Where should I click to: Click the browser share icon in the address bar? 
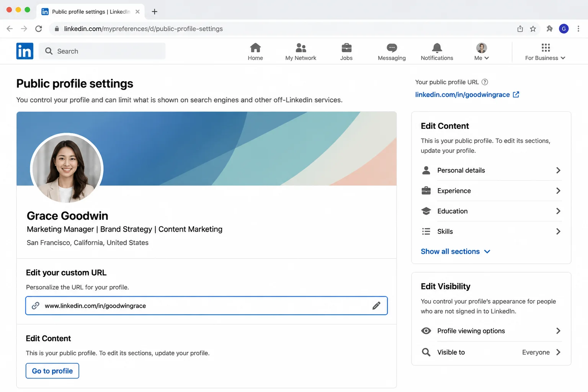520,29
